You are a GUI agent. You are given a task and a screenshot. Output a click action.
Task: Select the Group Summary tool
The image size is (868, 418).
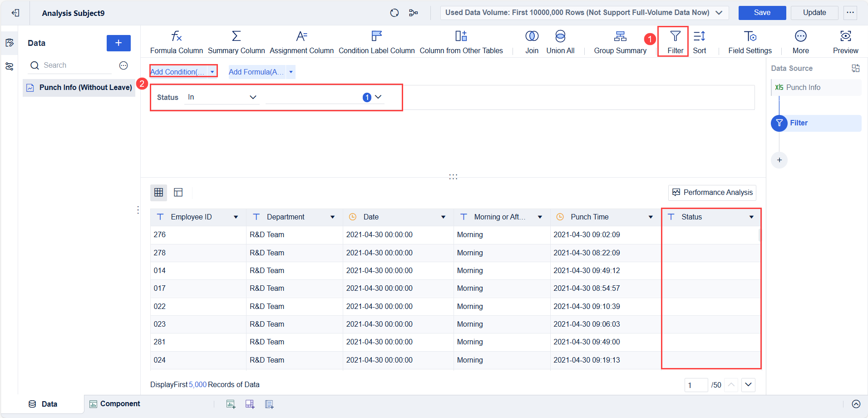tap(620, 41)
